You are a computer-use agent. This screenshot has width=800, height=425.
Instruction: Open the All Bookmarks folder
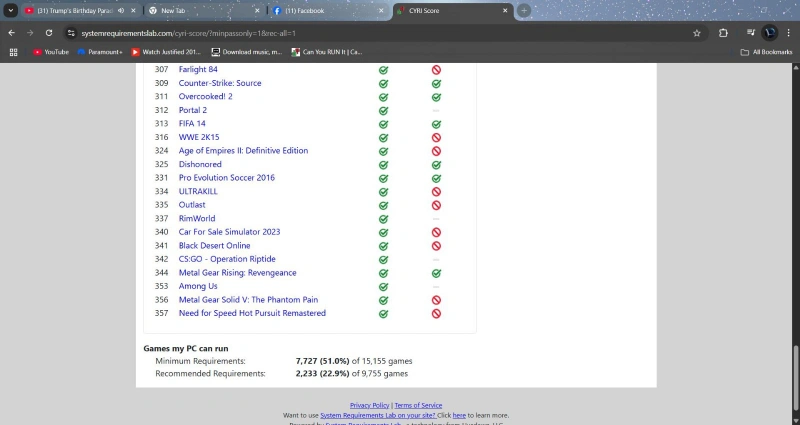pos(766,52)
